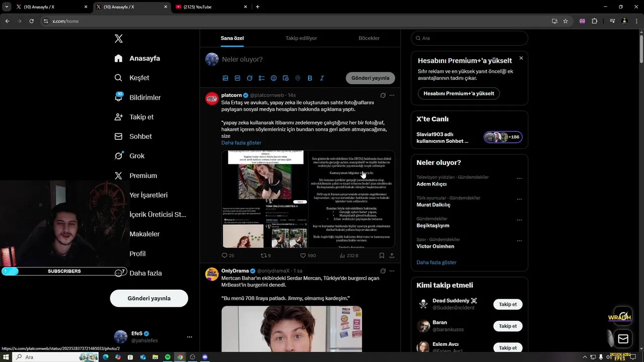Screen dimensions: 644x362
Task: Open Victor Osimhen trending topic
Action: (435, 246)
